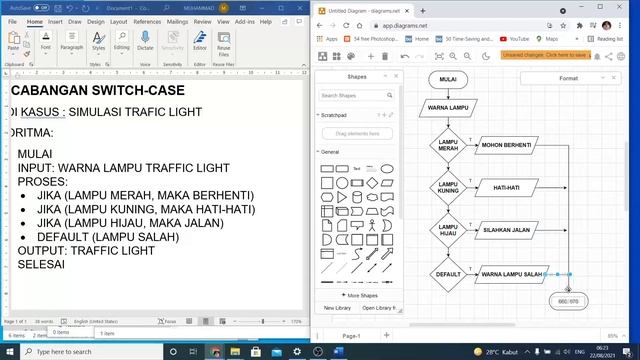
Task: Click the Extensions puzzle icon in Chrome
Action: [579, 26]
